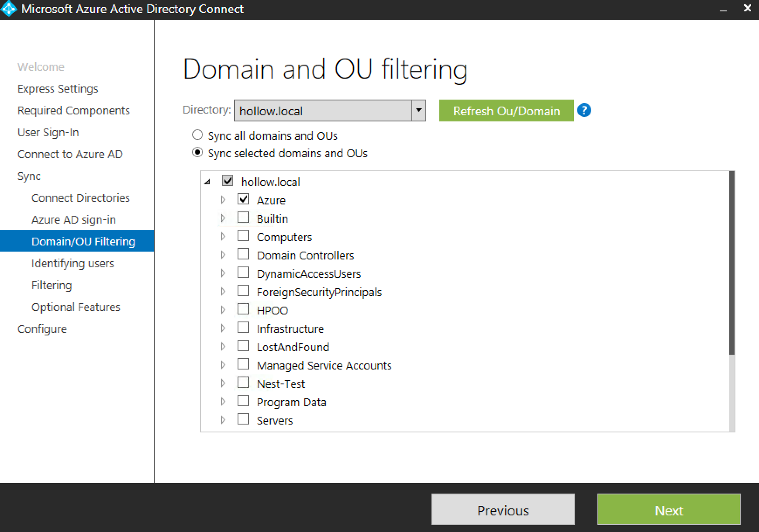Screen dimensions: 759x532
Task: Select 'Sync selected domains and OUs' option
Action: [197, 153]
